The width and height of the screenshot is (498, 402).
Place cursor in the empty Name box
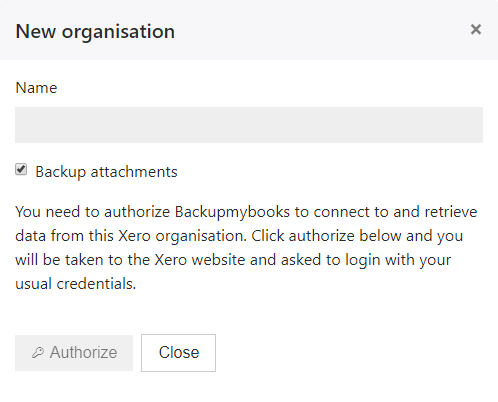(249, 125)
